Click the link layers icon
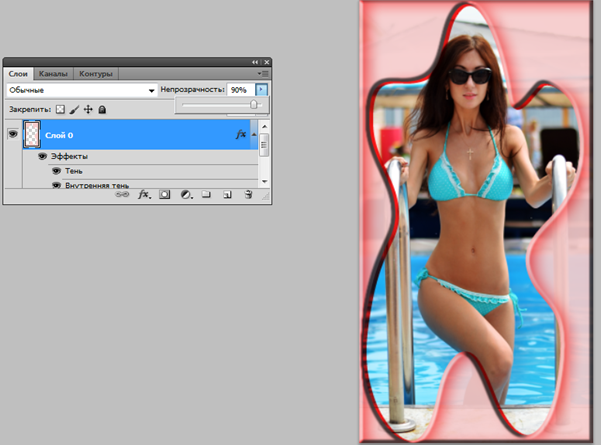Screen dimensions: 602x446 [x=123, y=195]
